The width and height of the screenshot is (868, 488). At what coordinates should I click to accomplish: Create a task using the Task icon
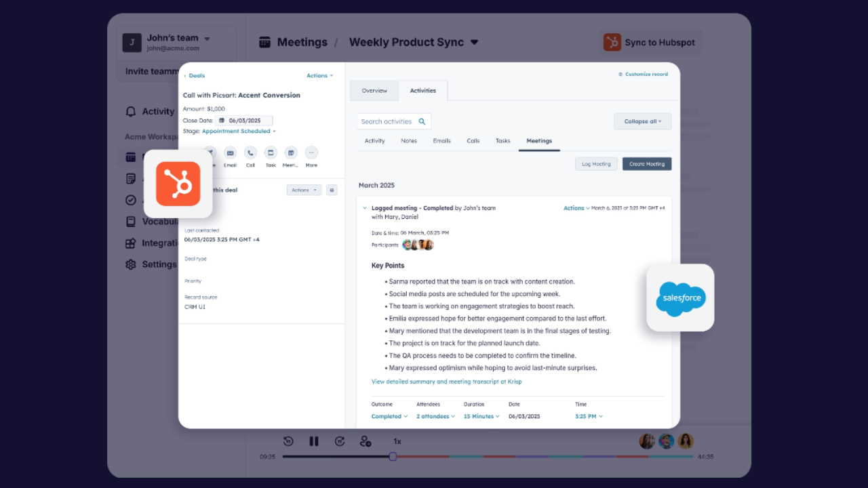271,153
